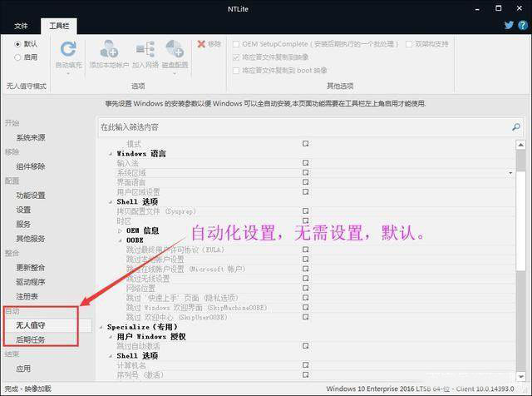Open 应用 in the sidebar

tap(23, 369)
